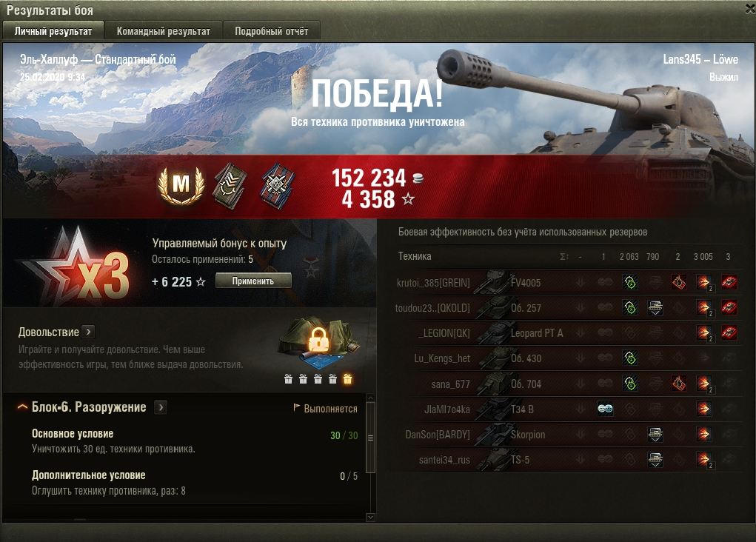Click the scroll-down arrow of mission panel
Viewport: 756px width, 542px height.
click(371, 517)
